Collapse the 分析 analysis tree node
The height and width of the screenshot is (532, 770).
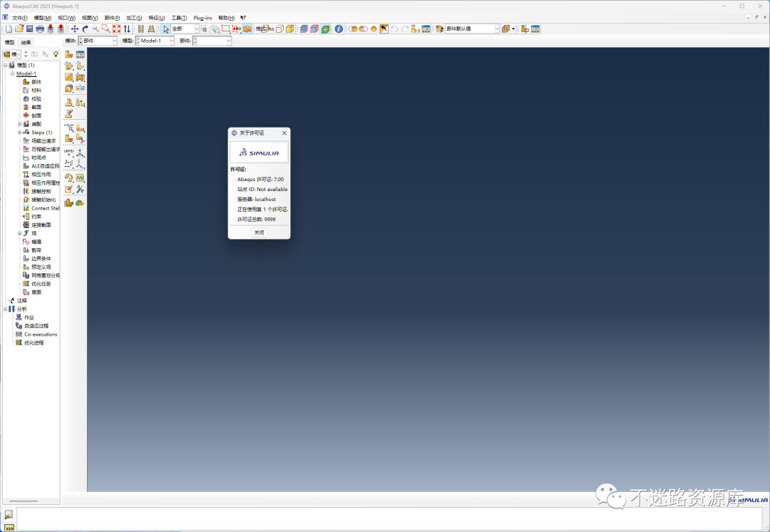(6, 309)
